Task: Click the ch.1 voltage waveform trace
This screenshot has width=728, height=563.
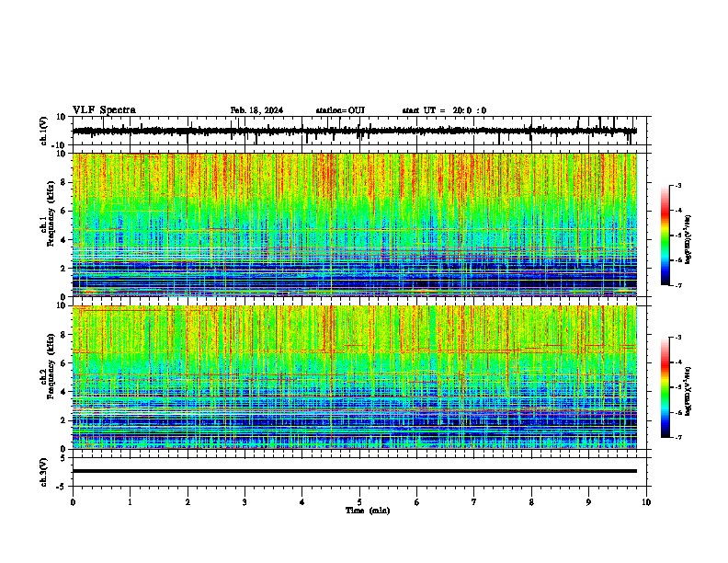Action: [x=354, y=131]
